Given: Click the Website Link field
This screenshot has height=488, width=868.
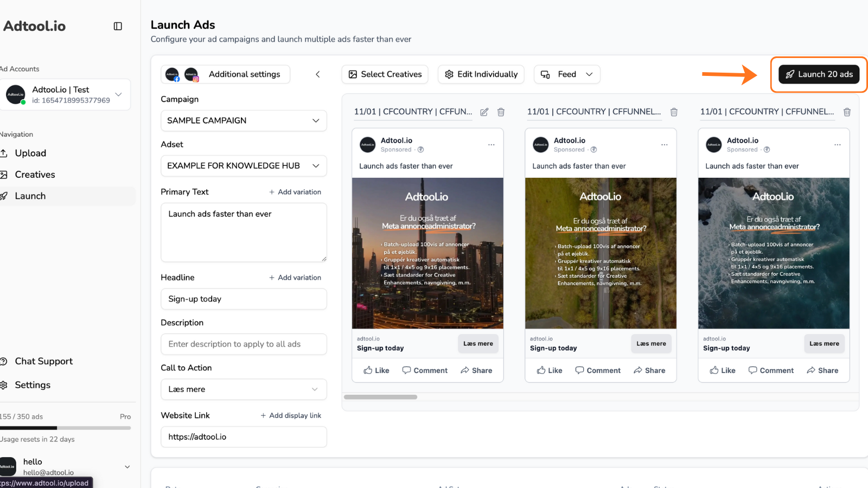Looking at the screenshot, I should [244, 436].
